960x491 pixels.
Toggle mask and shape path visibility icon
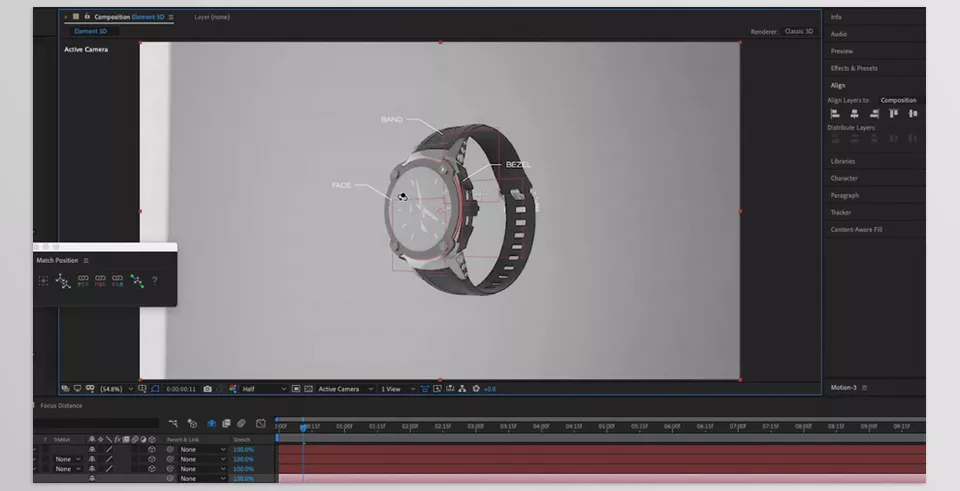[x=155, y=389]
